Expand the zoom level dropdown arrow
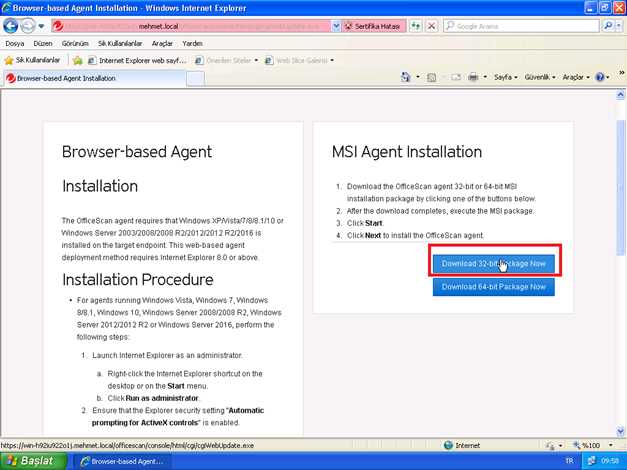The width and height of the screenshot is (627, 470). (x=611, y=446)
